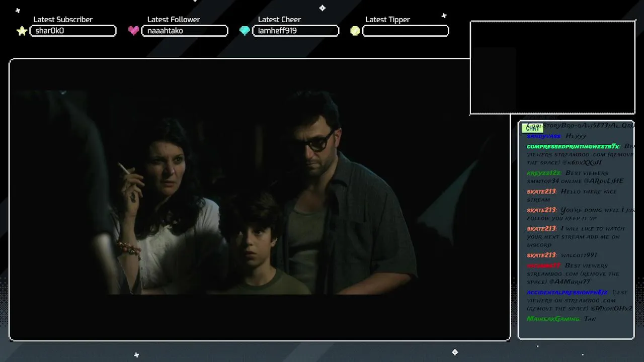
Task: Click the CHAT label badge
Action: (532, 128)
